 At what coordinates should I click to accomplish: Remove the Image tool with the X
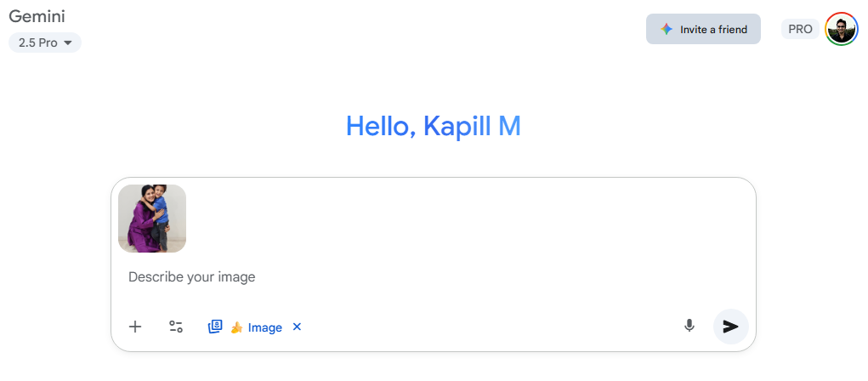(x=297, y=327)
